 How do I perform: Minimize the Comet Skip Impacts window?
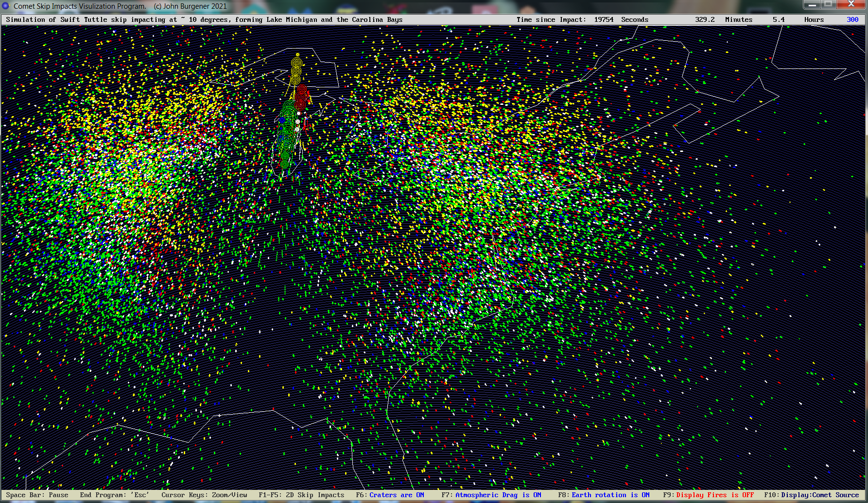coord(812,4)
